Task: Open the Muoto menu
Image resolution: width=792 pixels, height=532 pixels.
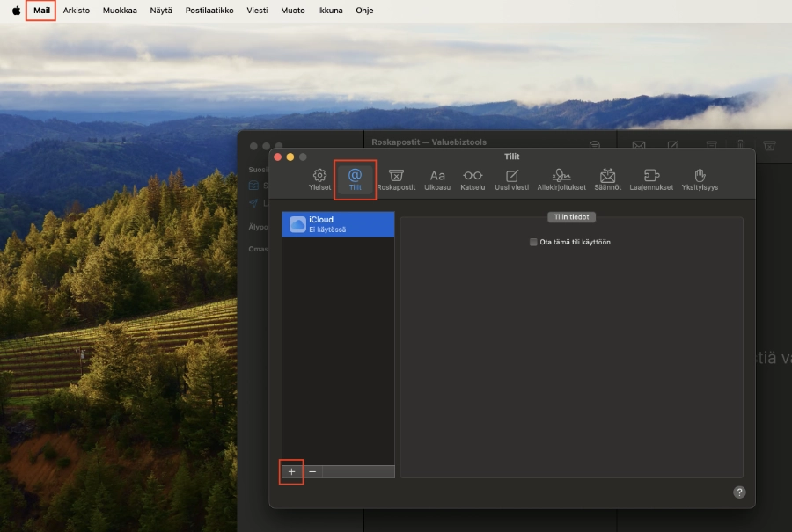Action: click(x=293, y=10)
